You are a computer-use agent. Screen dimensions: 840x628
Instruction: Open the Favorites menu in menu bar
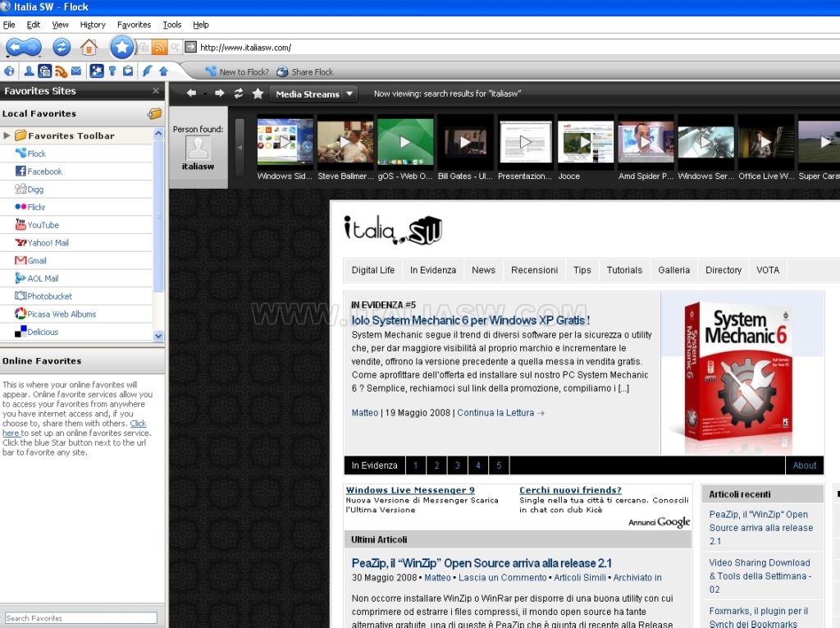(134, 25)
